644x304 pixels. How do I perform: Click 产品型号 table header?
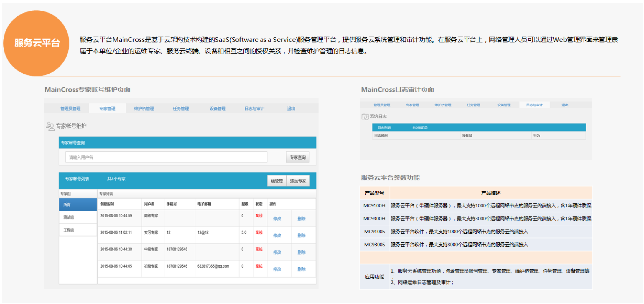click(x=374, y=193)
